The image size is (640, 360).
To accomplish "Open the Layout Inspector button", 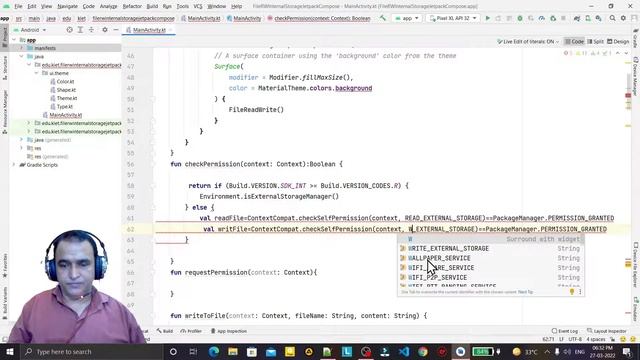I will [607, 331].
